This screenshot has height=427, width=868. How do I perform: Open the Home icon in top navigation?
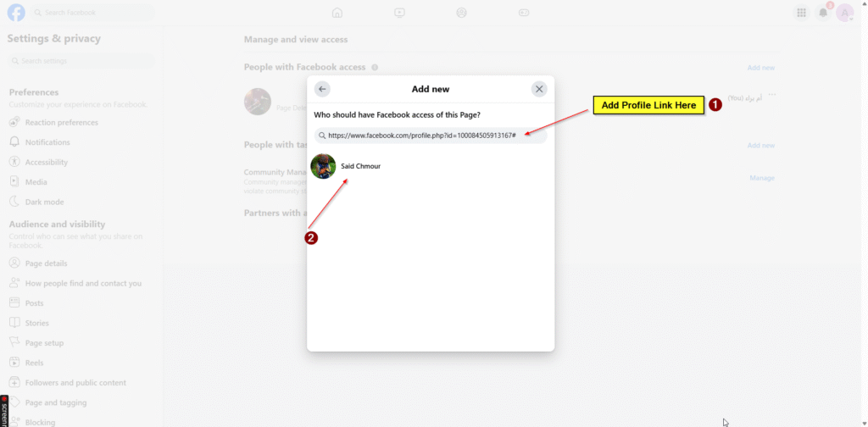pos(337,13)
